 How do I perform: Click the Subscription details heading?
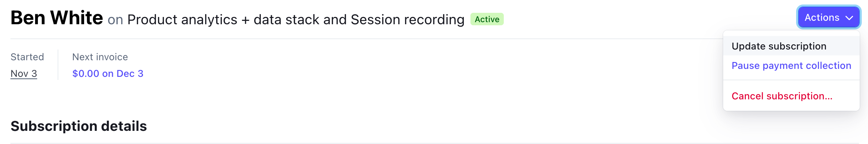click(x=79, y=126)
